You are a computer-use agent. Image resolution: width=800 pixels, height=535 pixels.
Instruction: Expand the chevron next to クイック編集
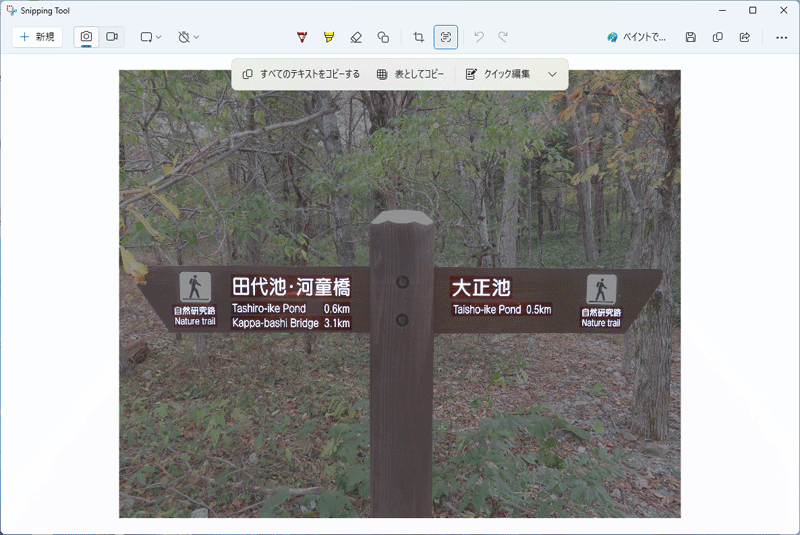tap(552, 74)
